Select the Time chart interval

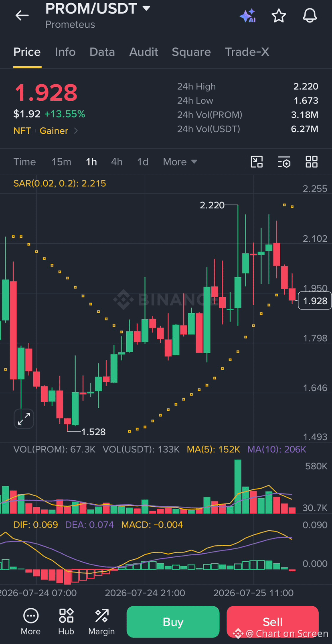click(x=24, y=162)
